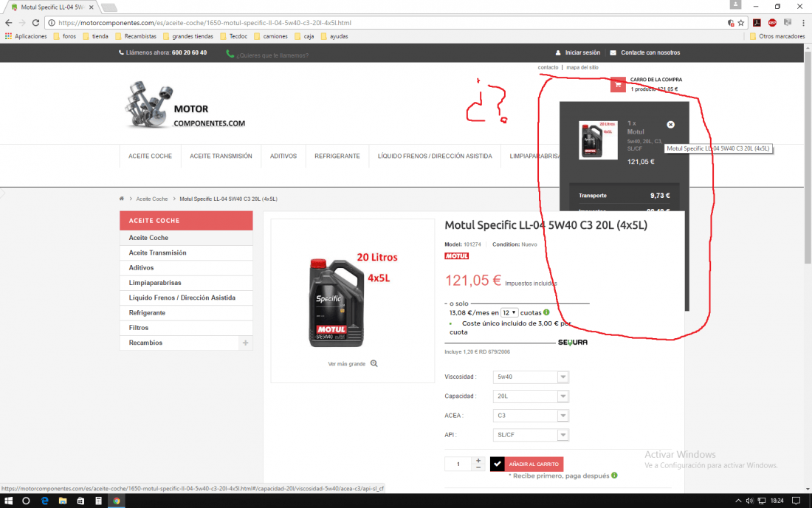812x508 pixels.
Task: Decrease quantity with minus stepper
Action: point(478,467)
